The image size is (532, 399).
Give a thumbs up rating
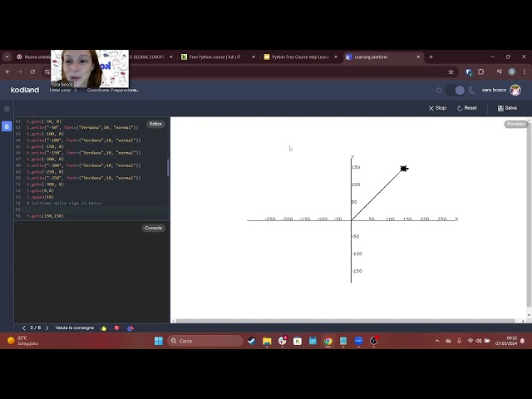tap(104, 328)
